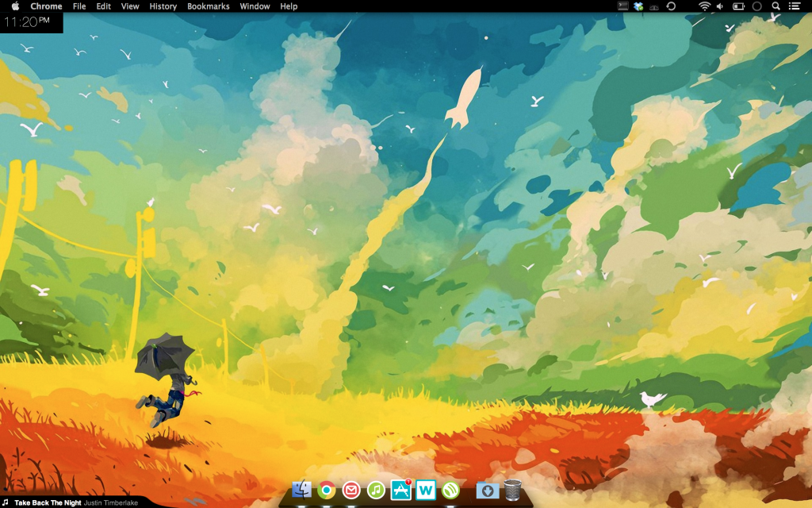Open the Time Machine menu bar icon
This screenshot has width=812, height=508.
pyautogui.click(x=671, y=6)
